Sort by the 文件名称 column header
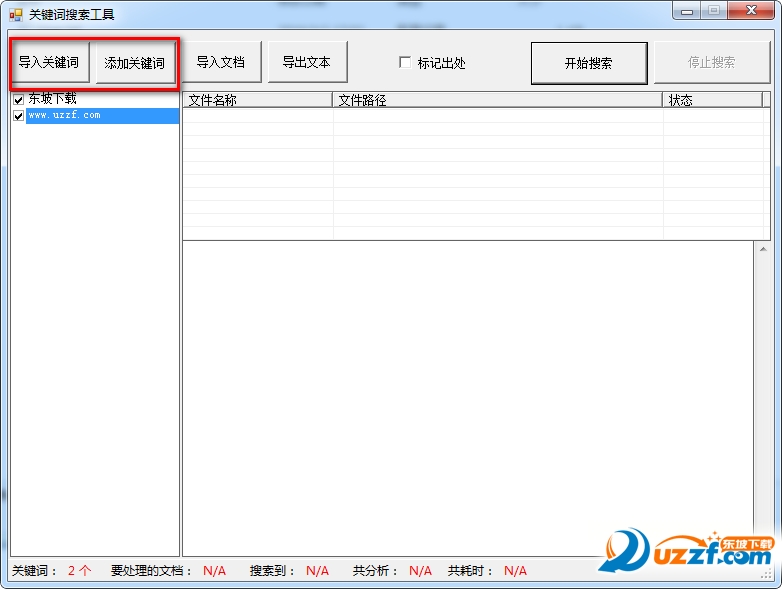This screenshot has width=782, height=589. pyautogui.click(x=257, y=100)
